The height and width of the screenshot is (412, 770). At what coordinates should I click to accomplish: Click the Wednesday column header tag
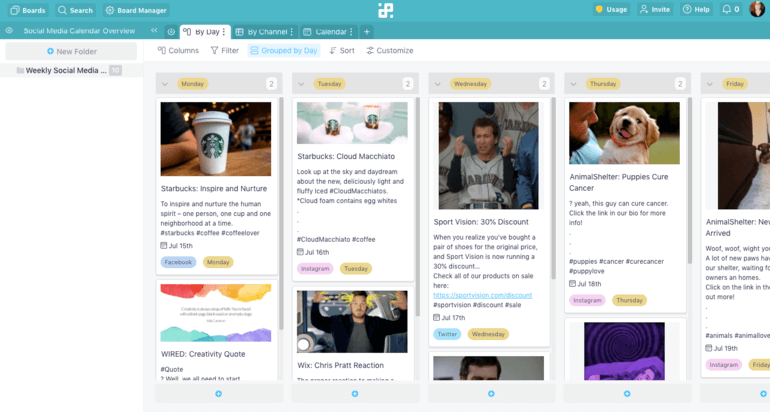pyautogui.click(x=470, y=84)
